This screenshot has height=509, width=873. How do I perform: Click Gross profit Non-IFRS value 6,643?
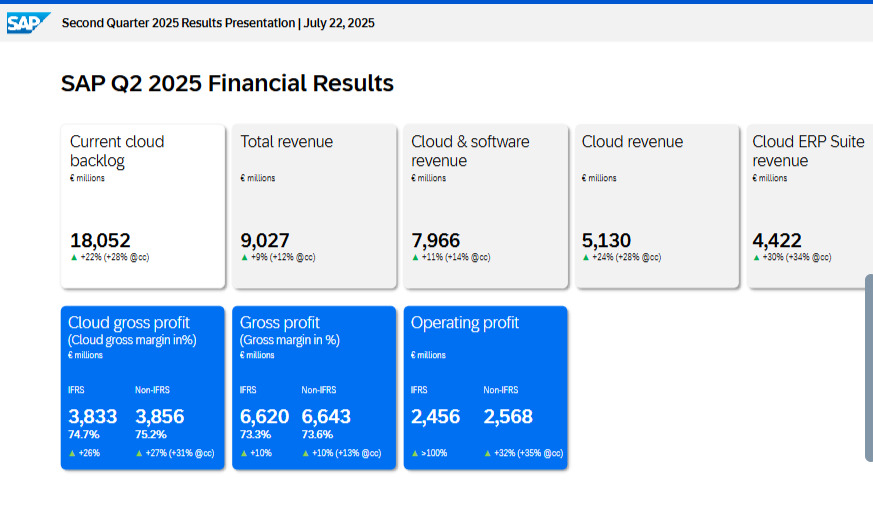326,416
